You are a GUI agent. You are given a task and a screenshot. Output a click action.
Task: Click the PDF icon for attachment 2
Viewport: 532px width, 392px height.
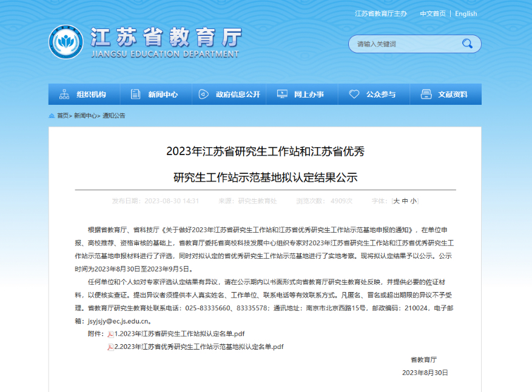[110, 347]
